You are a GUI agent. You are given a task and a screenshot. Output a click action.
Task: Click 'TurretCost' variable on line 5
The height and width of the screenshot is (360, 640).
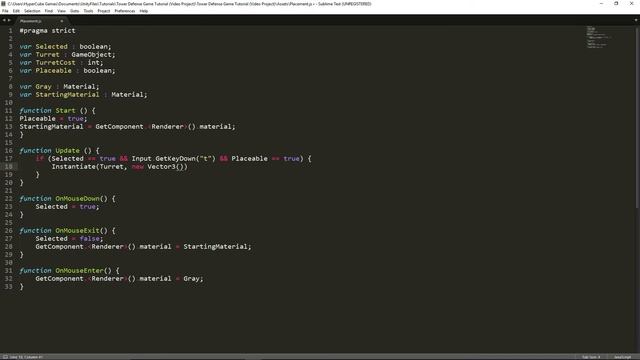point(56,62)
